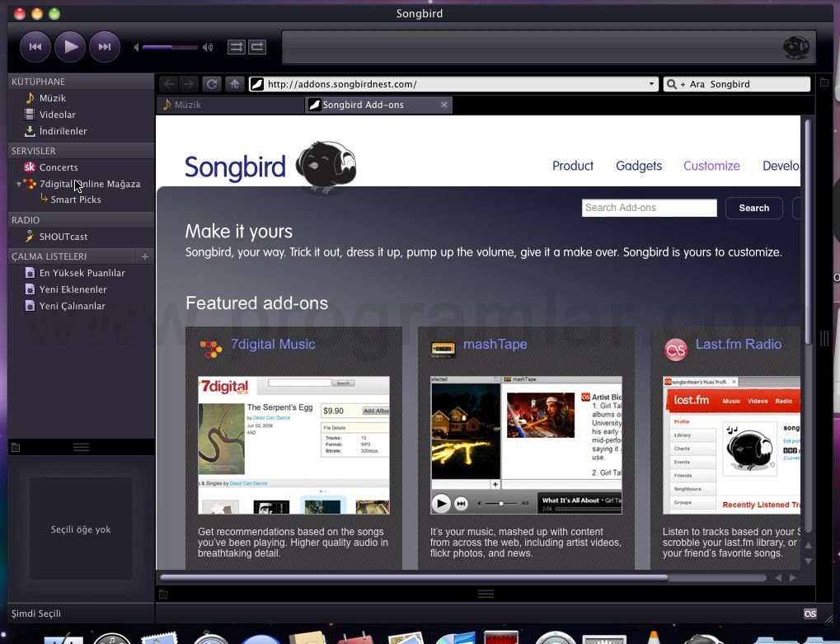Viewport: 840px width, 644px height.
Task: Collapse the 7digital Online Mağaza node
Action: coord(19,184)
